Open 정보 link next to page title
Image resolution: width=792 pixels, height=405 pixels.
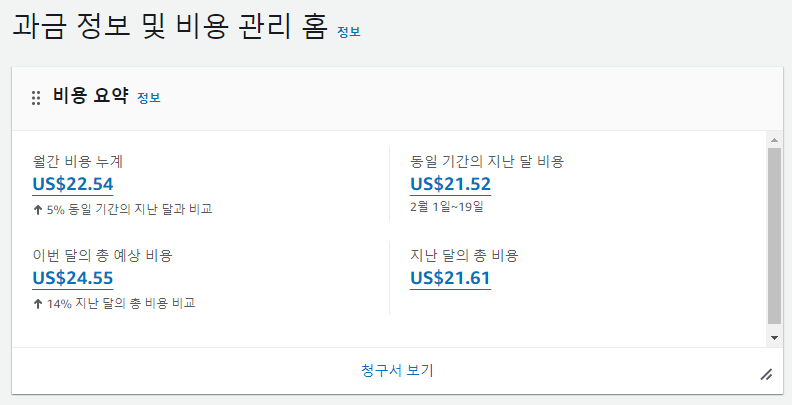tap(349, 32)
